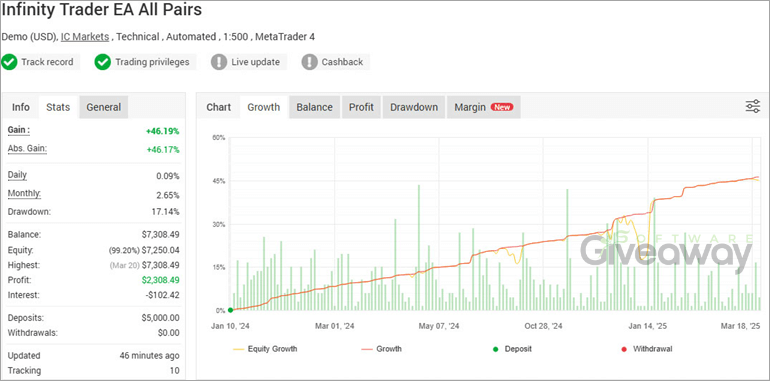The image size is (770, 381).
Task: Click the 17.14% drawdown value
Action: click(166, 212)
